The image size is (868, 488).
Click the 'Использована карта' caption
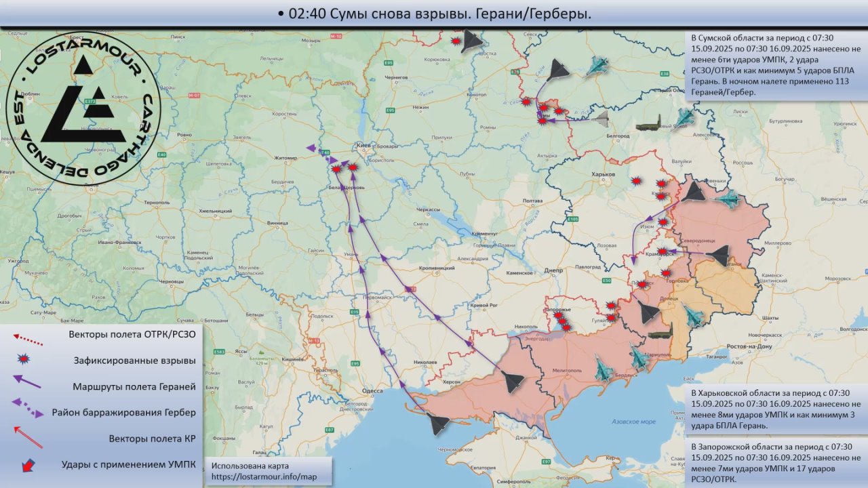click(x=250, y=466)
